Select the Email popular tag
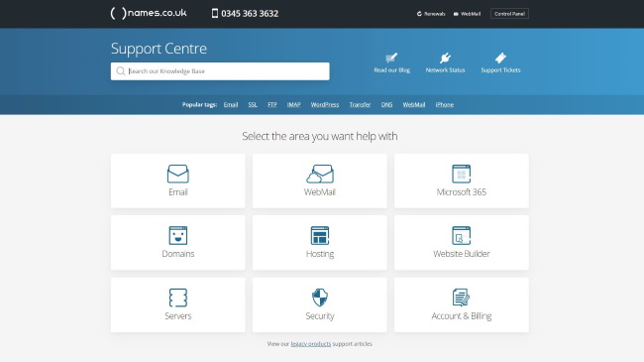 [231, 104]
